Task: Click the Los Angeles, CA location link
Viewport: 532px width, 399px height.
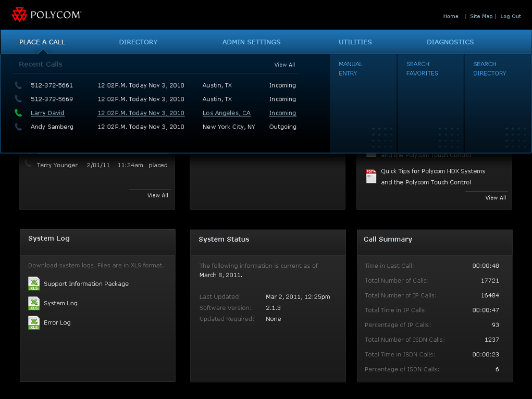Action: 226,113
